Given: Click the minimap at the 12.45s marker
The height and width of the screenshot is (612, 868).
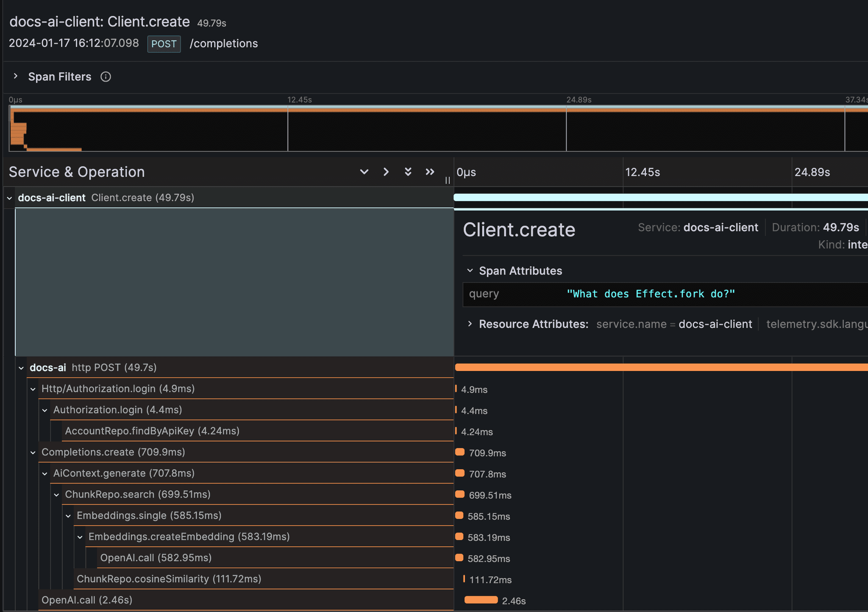Looking at the screenshot, I should [x=288, y=129].
